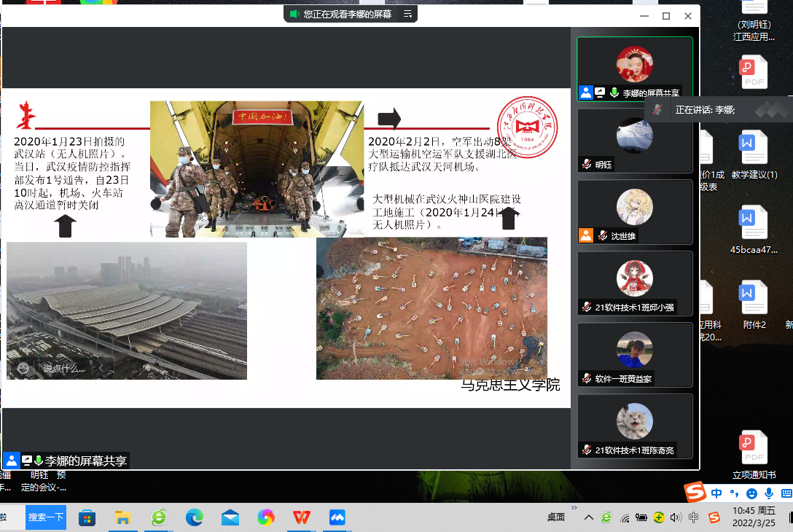The height and width of the screenshot is (532, 793).
Task: Click the 李娜的屏幕共享 label at bottom-left of meeting
Action: pos(85,461)
